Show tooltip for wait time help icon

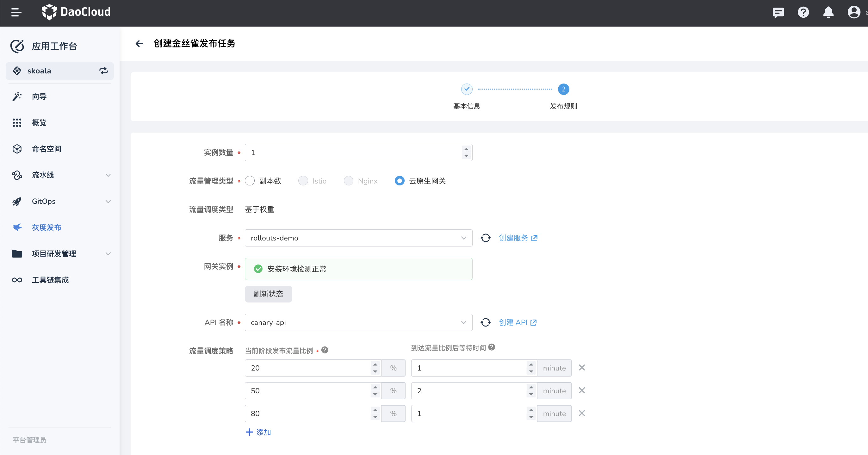(x=492, y=347)
